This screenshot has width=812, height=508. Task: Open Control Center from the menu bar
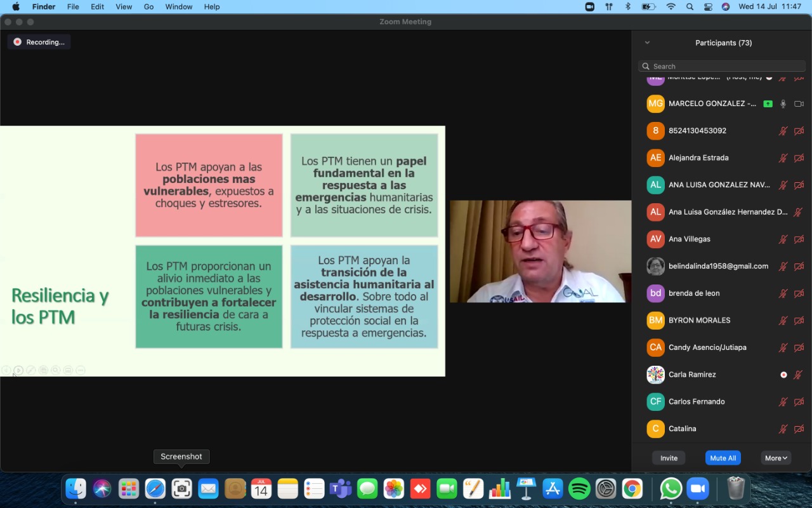tap(708, 7)
